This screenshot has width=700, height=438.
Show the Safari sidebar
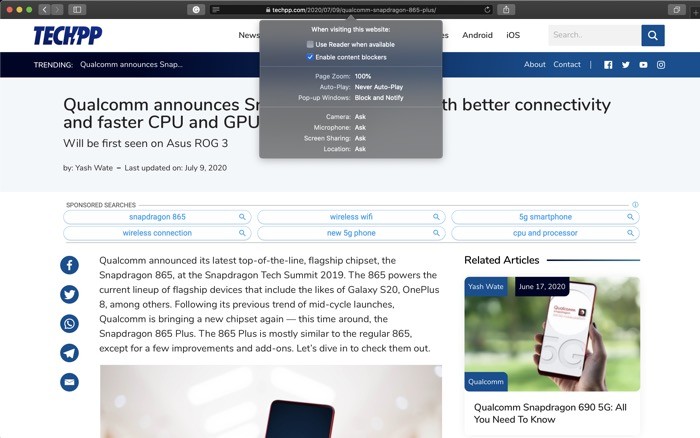pyautogui.click(x=77, y=9)
